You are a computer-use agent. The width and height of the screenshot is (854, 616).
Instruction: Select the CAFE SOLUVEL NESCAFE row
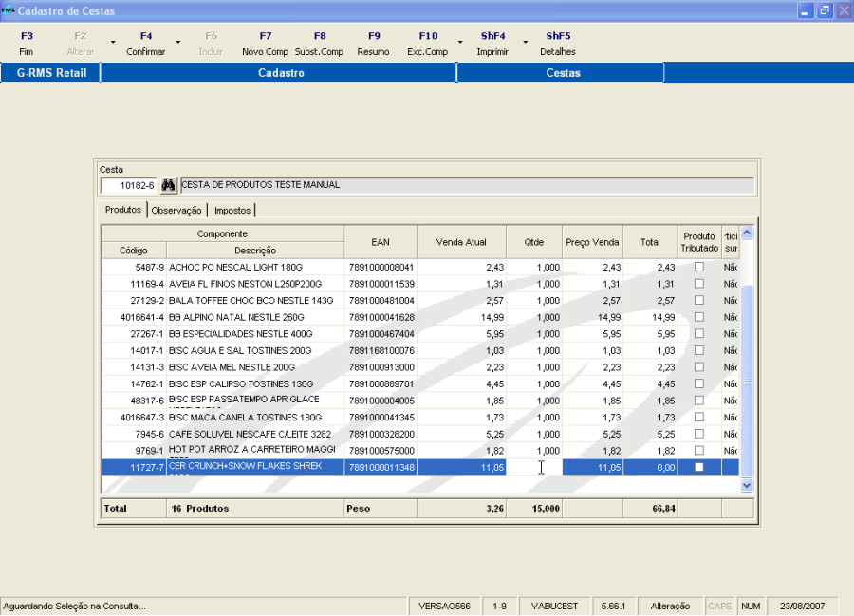pyautogui.click(x=252, y=434)
